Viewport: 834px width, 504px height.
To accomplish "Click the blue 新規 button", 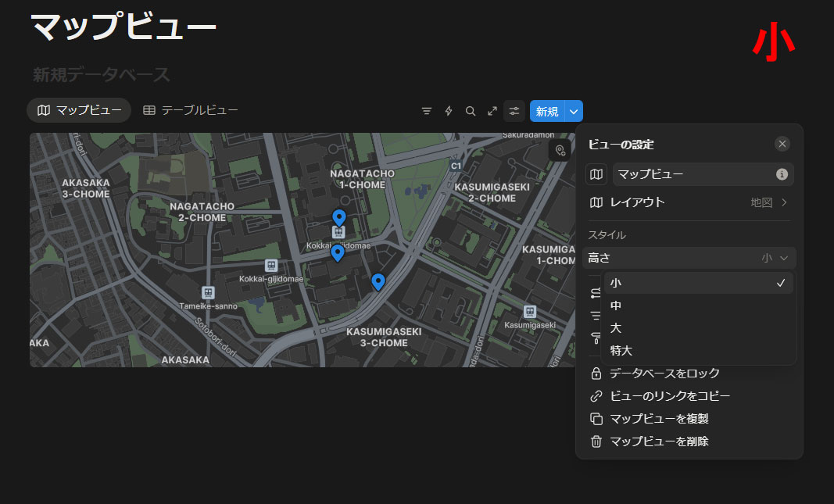I will (x=547, y=111).
